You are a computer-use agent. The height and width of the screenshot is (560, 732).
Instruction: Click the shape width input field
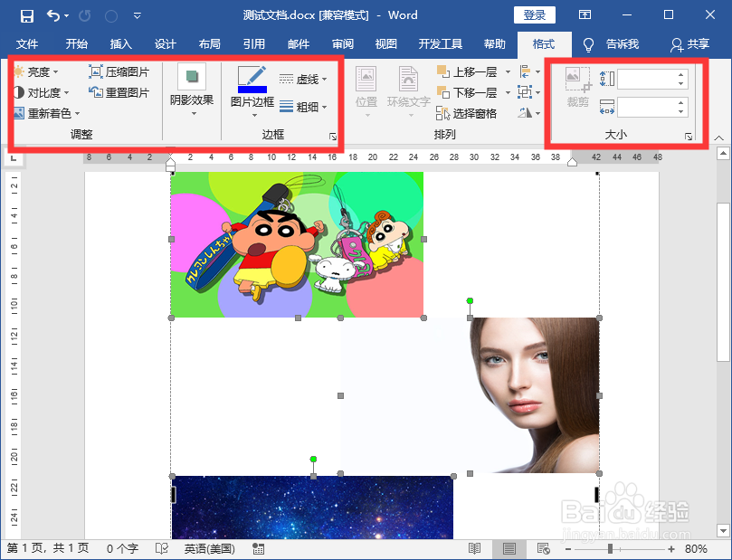(x=647, y=107)
